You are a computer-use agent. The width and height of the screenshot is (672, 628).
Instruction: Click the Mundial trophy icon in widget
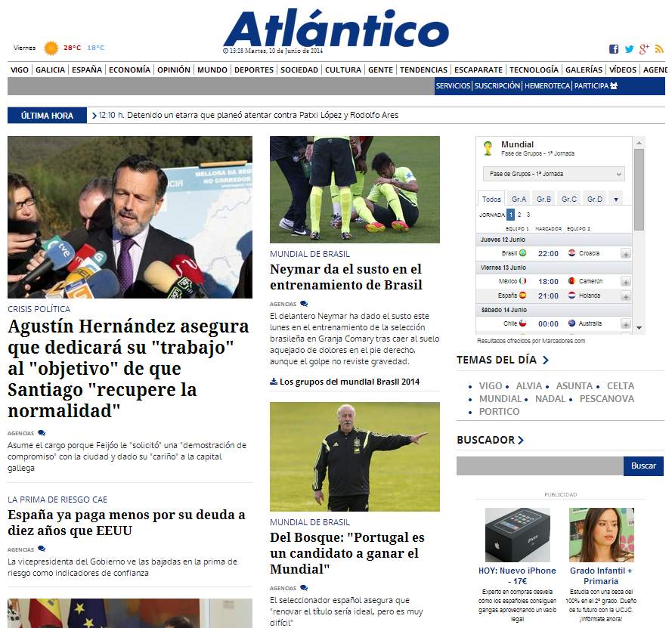coord(488,148)
